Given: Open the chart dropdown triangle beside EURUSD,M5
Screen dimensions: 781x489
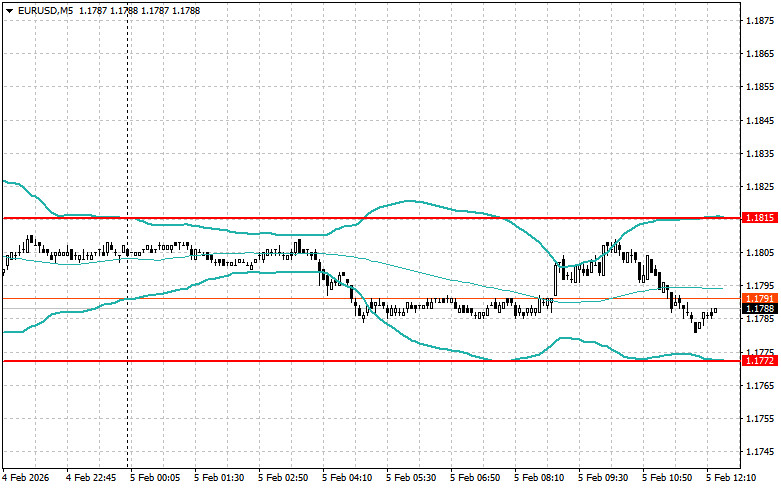Looking at the screenshot, I should [x=9, y=10].
